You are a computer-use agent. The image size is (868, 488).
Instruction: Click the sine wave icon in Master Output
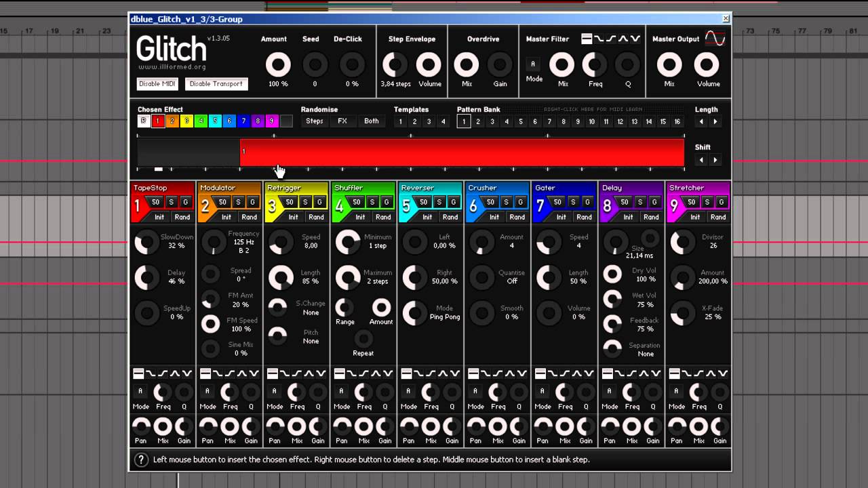tap(715, 39)
